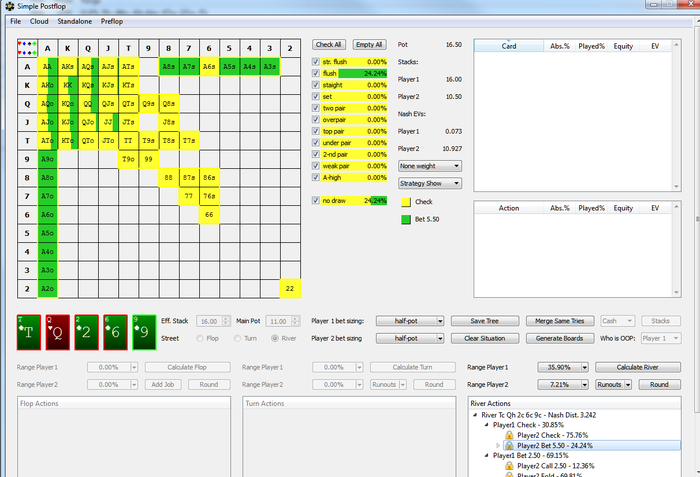Screen dimensions: 700x477
Task: Open river Range Player2 7.21% dropdown
Action: (563, 385)
